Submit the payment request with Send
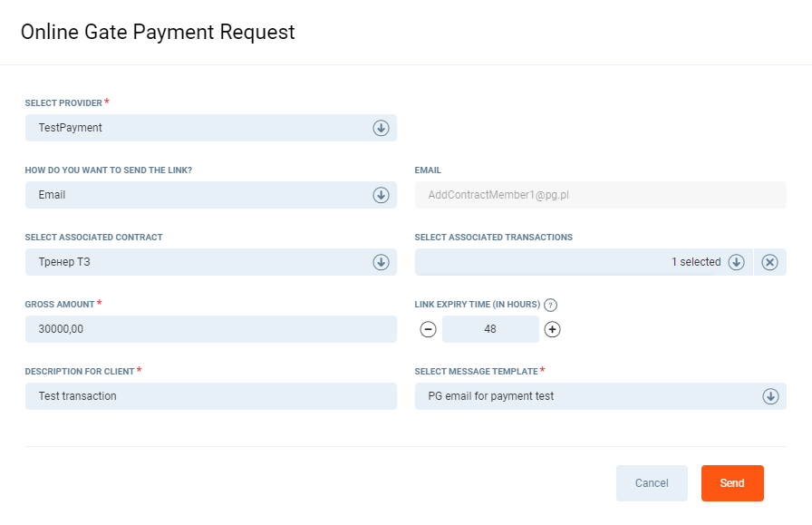Viewport: 812px width, 525px height. 732,483
